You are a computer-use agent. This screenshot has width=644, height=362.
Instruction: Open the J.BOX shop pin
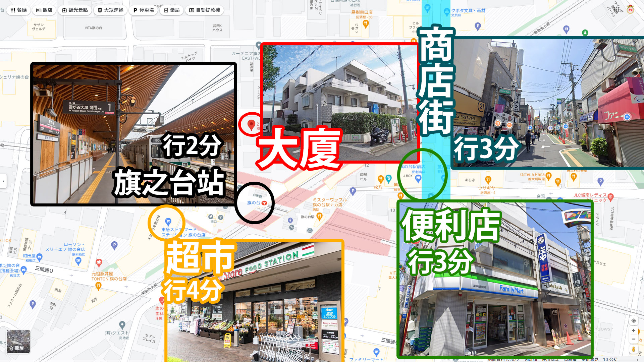click(418, 178)
